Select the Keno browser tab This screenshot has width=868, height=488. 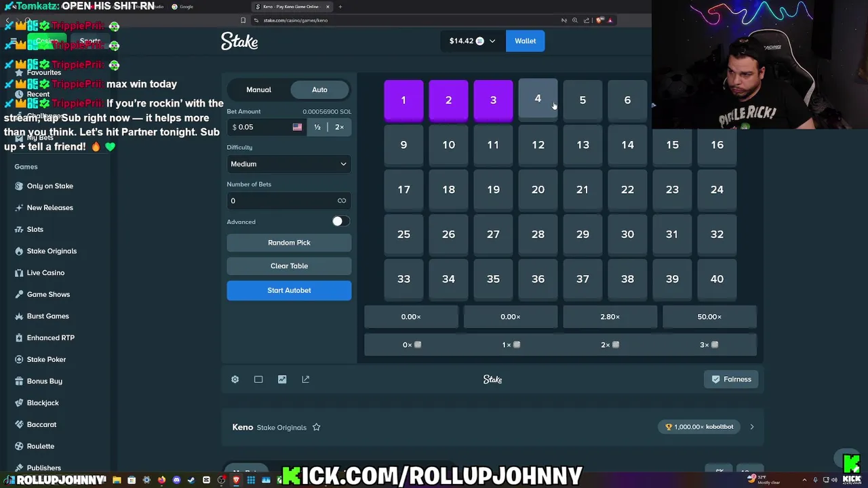coord(291,7)
